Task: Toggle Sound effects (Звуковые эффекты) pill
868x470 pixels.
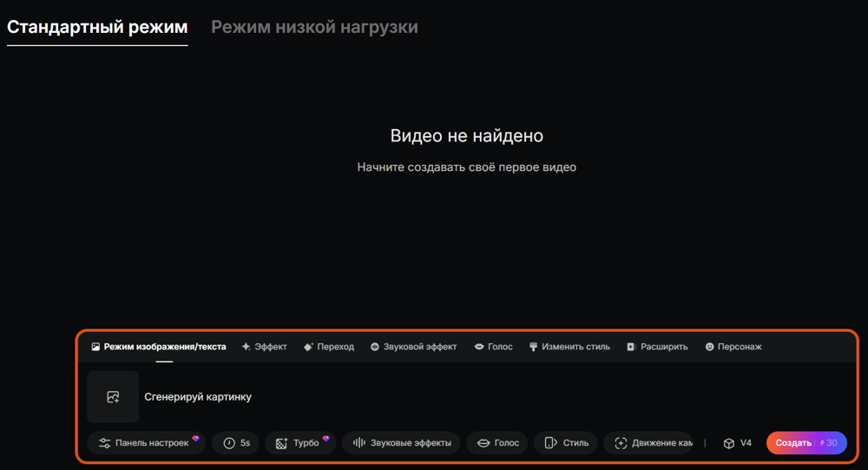Action: [x=401, y=443]
